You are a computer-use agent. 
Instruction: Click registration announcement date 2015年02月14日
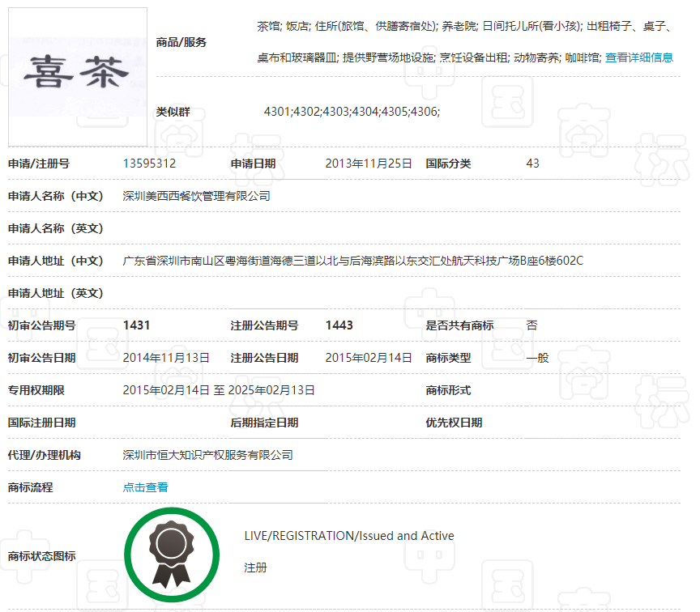click(369, 358)
